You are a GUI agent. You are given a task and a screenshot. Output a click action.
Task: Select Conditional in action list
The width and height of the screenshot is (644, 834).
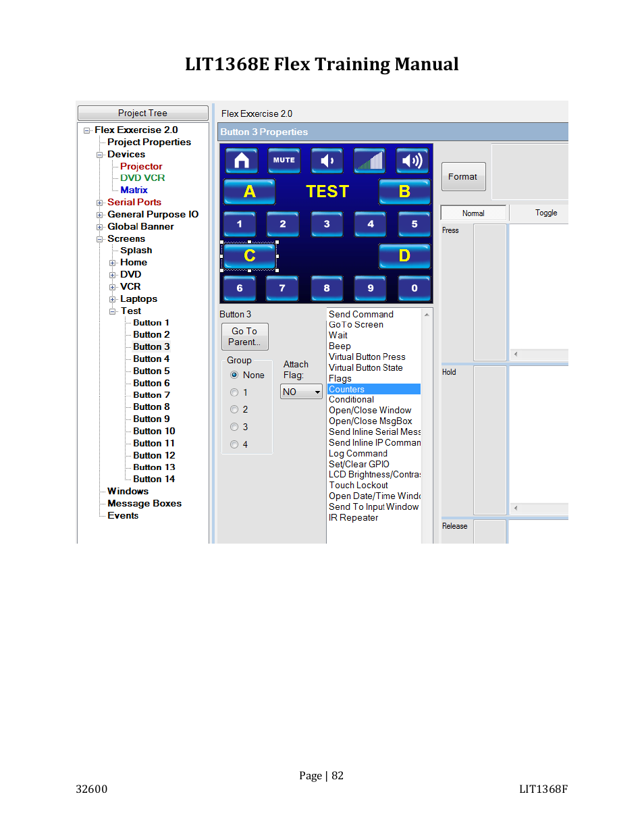click(x=352, y=400)
